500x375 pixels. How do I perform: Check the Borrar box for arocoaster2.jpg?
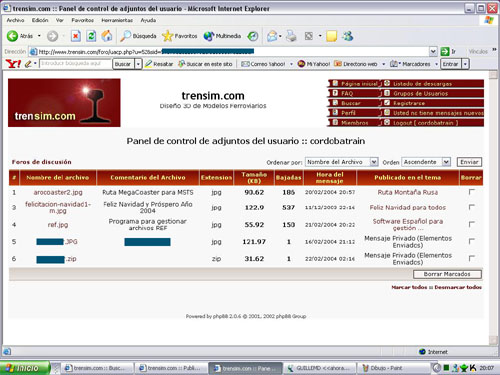471,192
